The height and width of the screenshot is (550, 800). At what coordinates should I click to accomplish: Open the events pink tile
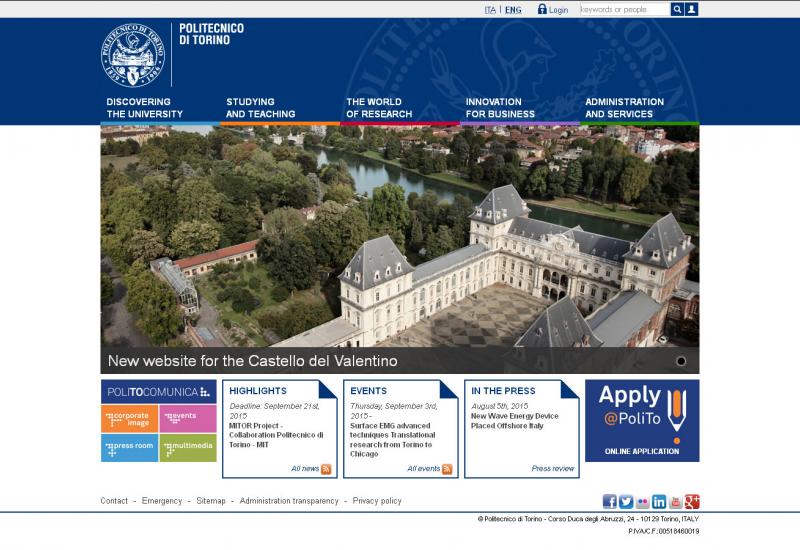coord(188,419)
